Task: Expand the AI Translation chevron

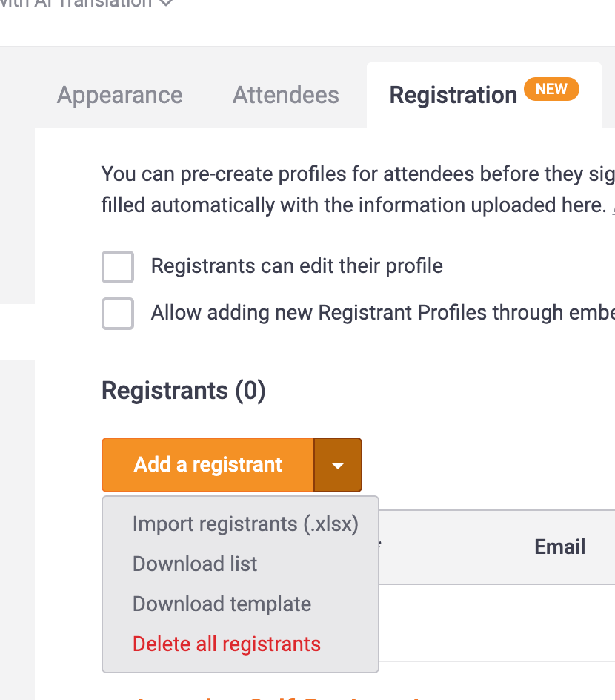Action: point(167,3)
